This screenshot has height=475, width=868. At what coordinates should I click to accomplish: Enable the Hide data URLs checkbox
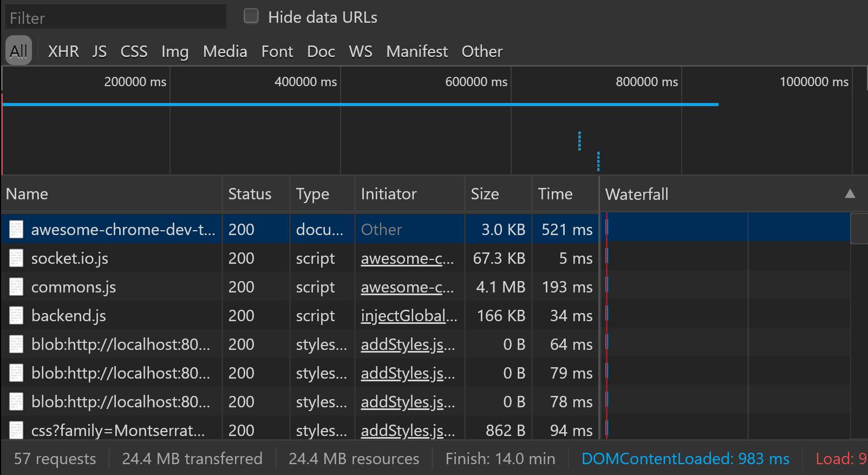pyautogui.click(x=251, y=16)
